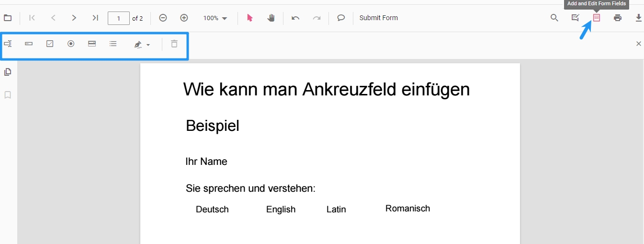Delete the selected form field
This screenshot has width=644, height=244.
click(174, 44)
